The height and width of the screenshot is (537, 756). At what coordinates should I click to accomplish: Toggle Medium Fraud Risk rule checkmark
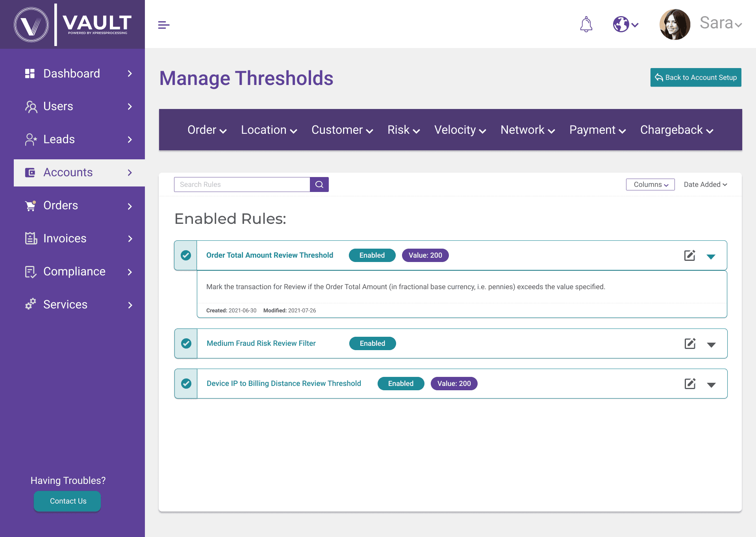[186, 343]
